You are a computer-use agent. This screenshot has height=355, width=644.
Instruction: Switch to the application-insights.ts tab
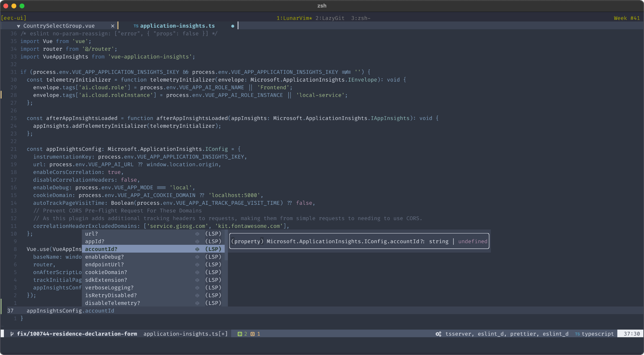click(x=177, y=26)
